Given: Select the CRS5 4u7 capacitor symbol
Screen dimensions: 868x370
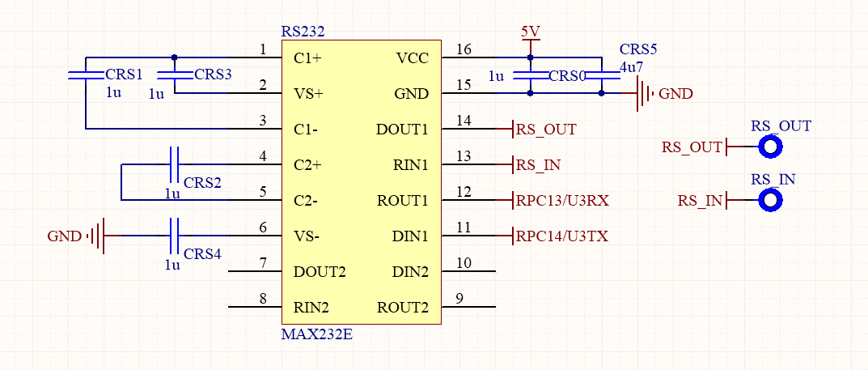Looking at the screenshot, I should point(602,74).
